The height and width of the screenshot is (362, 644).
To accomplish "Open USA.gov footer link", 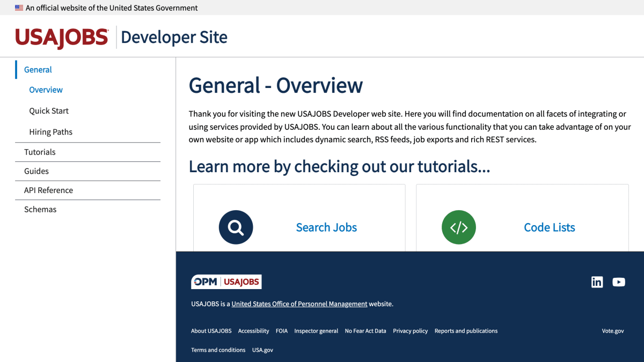I will pyautogui.click(x=262, y=350).
